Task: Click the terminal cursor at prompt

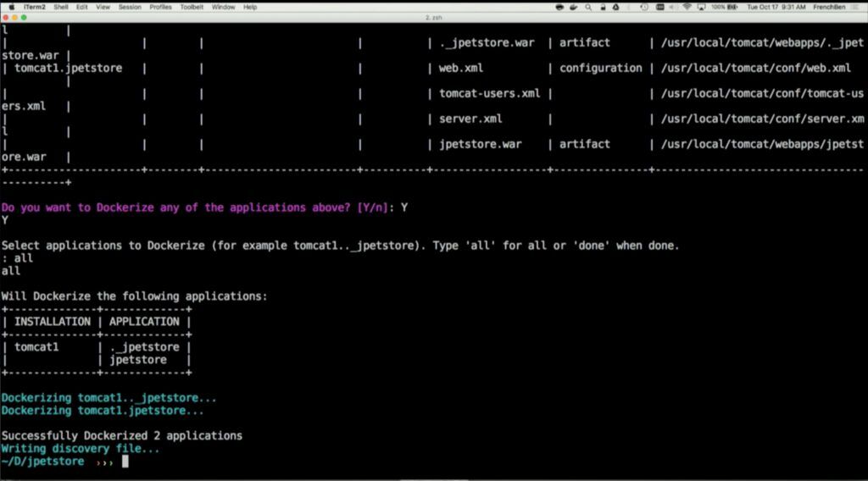Action: (125, 461)
